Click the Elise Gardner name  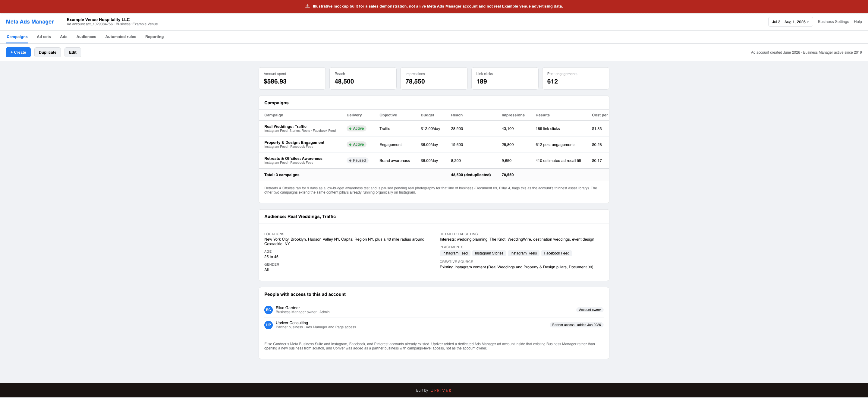(288, 308)
